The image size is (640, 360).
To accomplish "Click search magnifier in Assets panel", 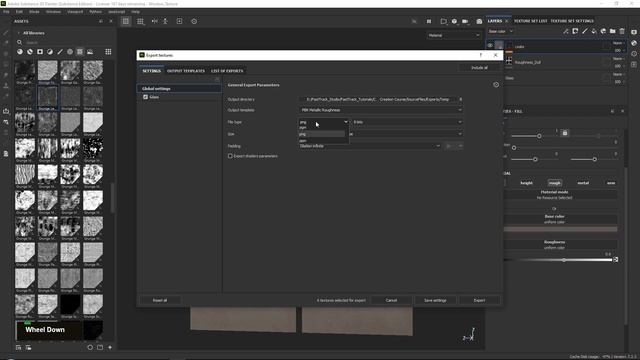I will [x=20, y=42].
